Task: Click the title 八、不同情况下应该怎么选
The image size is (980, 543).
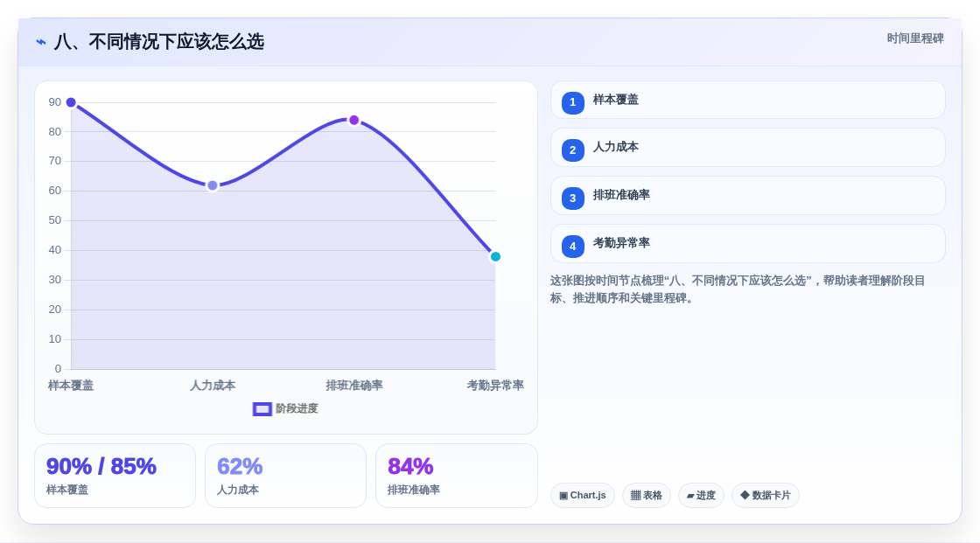Action: pyautogui.click(x=158, y=42)
